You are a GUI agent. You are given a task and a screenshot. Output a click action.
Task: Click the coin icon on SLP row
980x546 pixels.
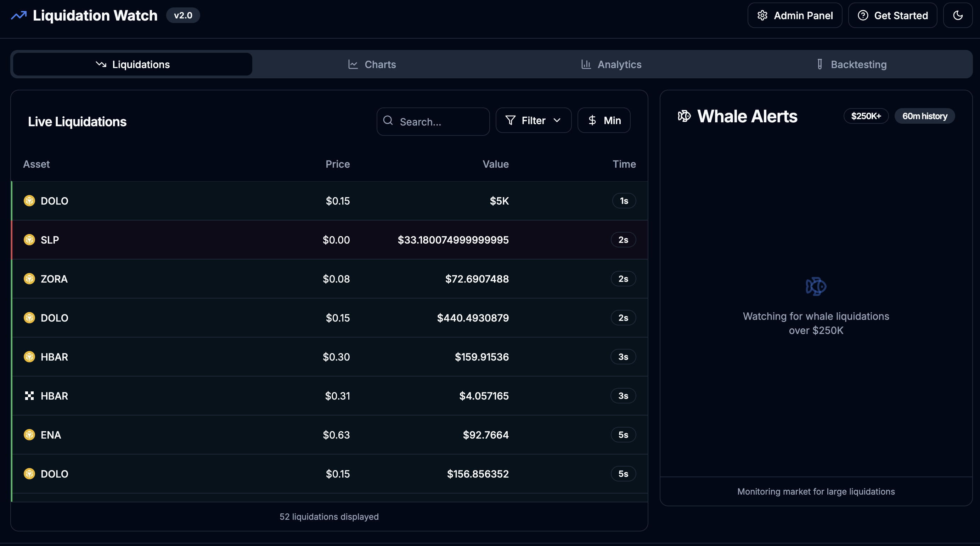click(x=29, y=240)
